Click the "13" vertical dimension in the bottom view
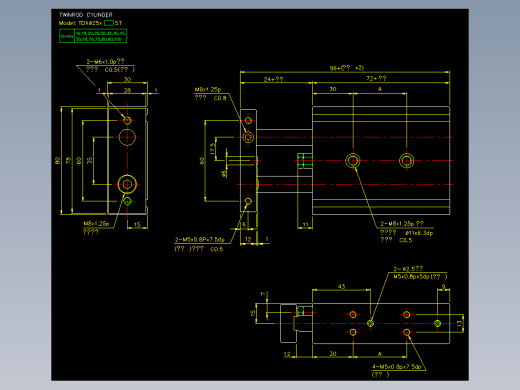The image size is (520, 390). (459, 323)
